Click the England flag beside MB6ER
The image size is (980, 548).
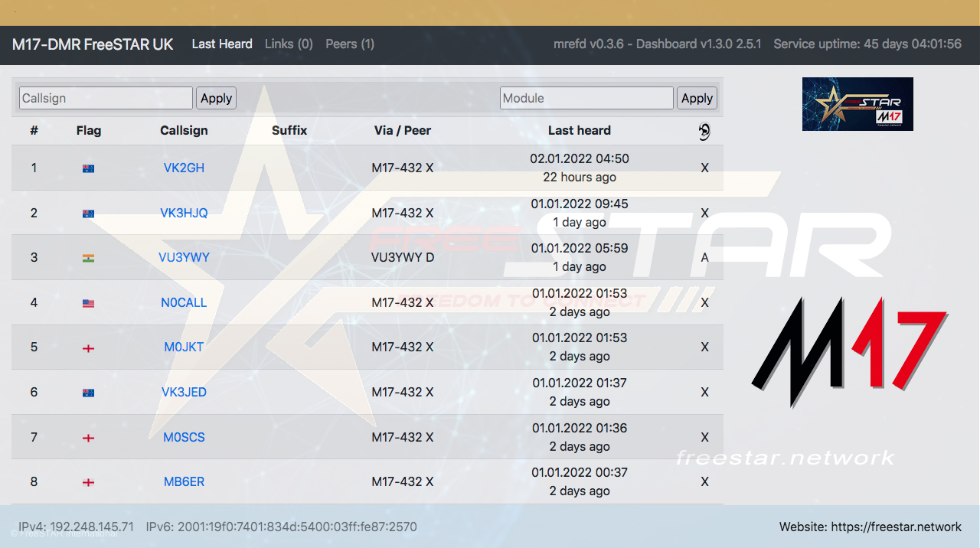click(89, 482)
